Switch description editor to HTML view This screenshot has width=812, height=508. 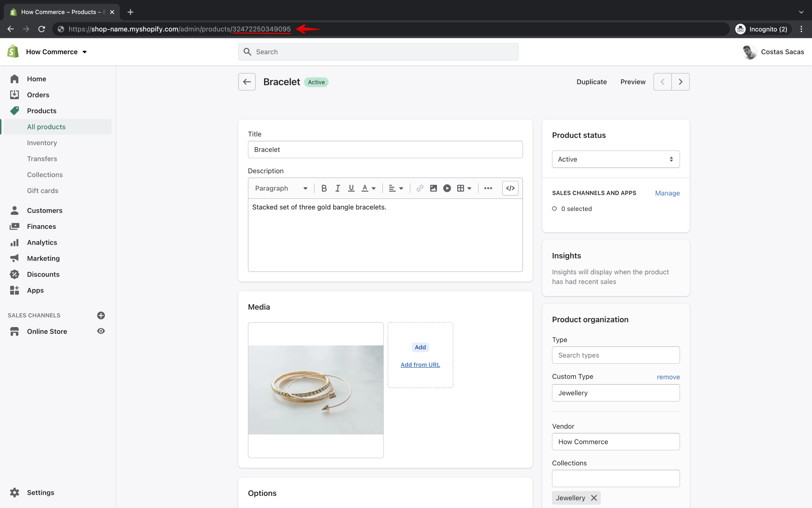pyautogui.click(x=510, y=188)
